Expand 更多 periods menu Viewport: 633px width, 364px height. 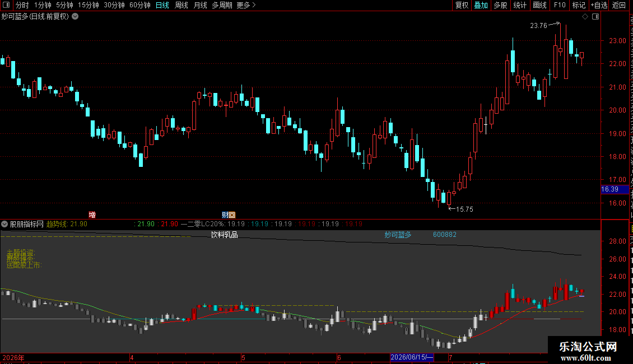[x=246, y=5]
